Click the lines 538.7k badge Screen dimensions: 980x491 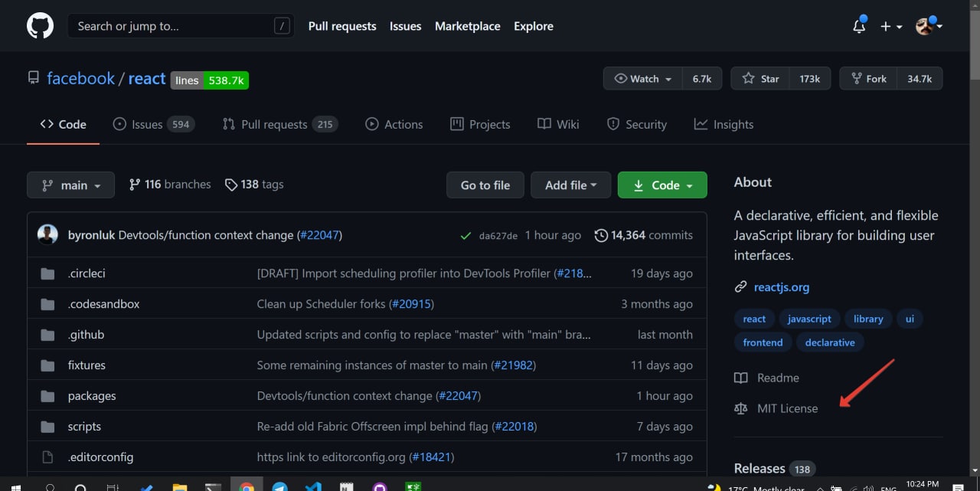pos(210,80)
